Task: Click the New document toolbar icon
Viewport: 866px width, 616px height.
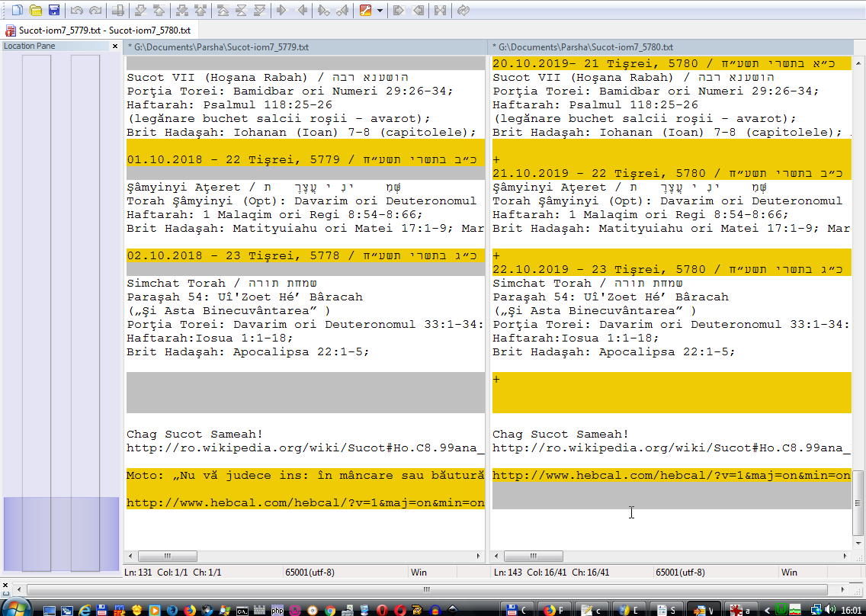Action: 17,11
